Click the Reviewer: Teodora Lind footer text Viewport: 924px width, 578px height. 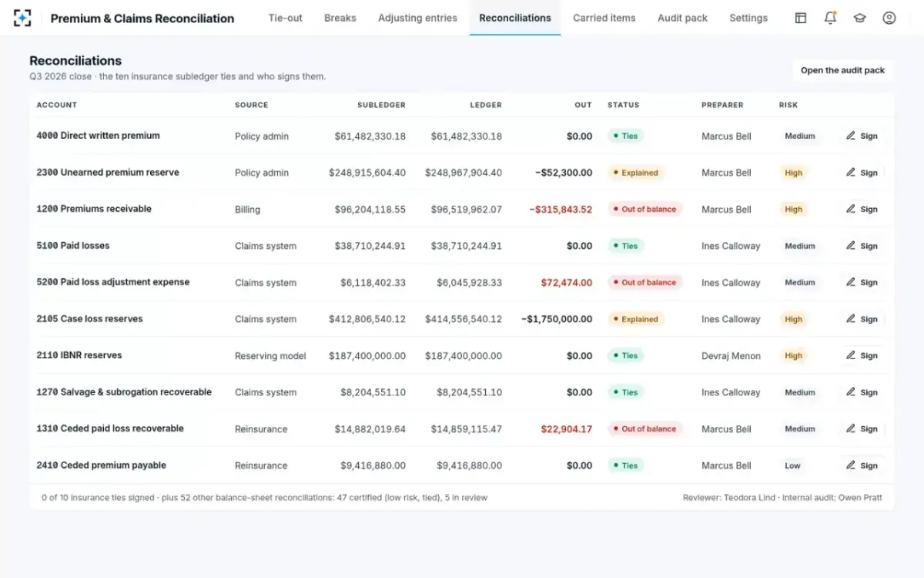click(729, 498)
